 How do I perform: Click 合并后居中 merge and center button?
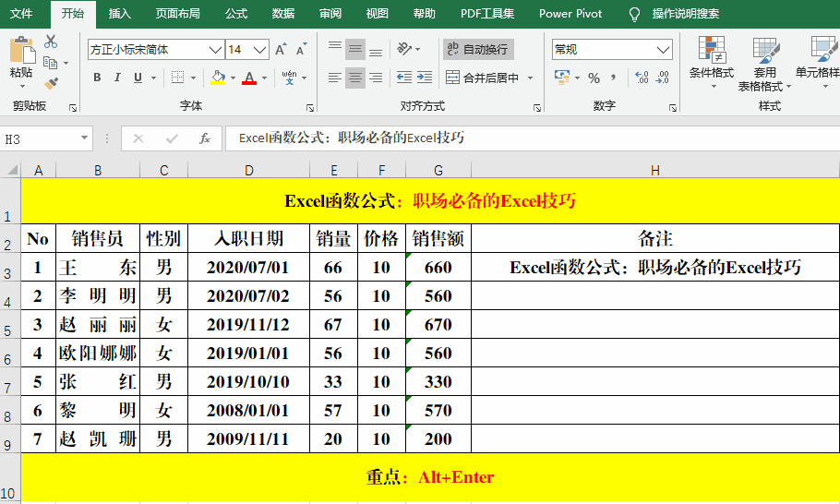[x=482, y=78]
